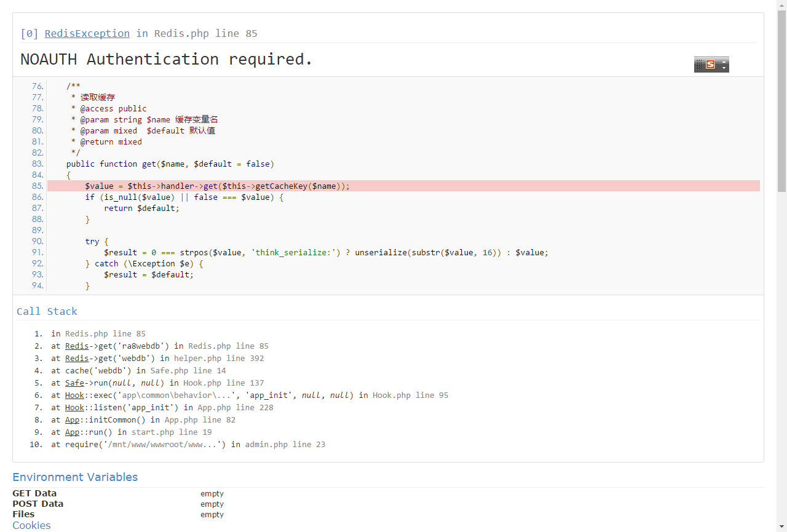
Task: Click App link in the App::run entry
Action: (72, 432)
